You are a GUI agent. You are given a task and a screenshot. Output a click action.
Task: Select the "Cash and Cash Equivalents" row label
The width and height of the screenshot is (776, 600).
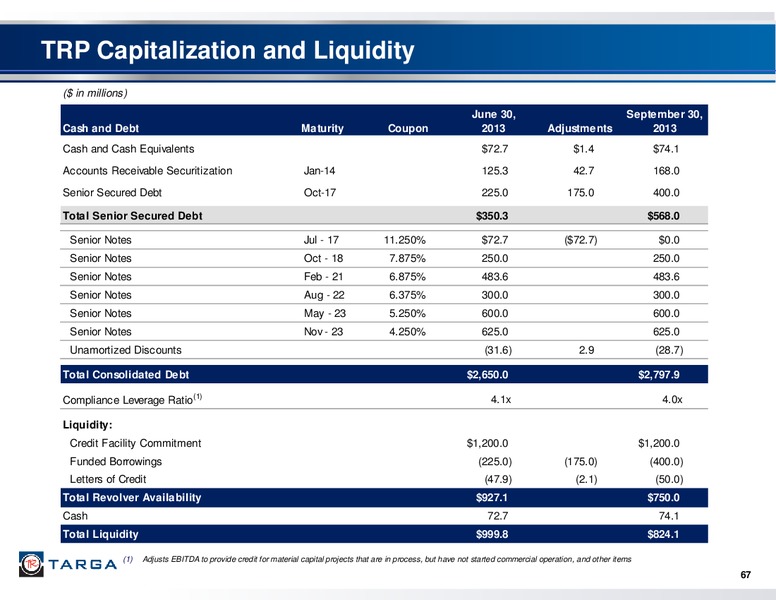128,149
